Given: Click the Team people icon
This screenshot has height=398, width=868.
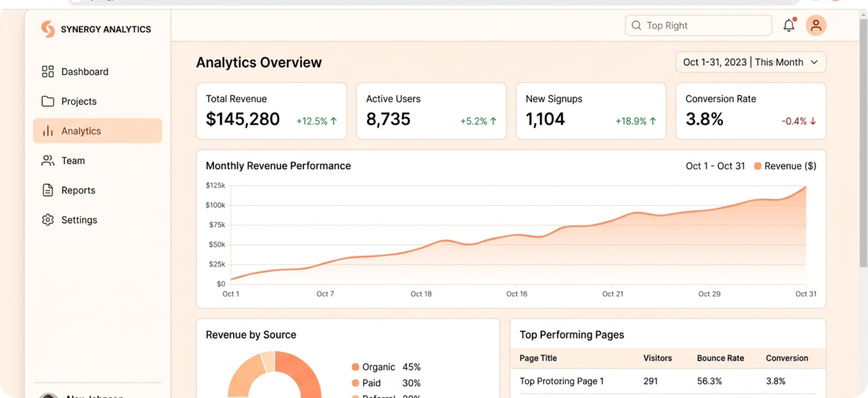Looking at the screenshot, I should 48,161.
